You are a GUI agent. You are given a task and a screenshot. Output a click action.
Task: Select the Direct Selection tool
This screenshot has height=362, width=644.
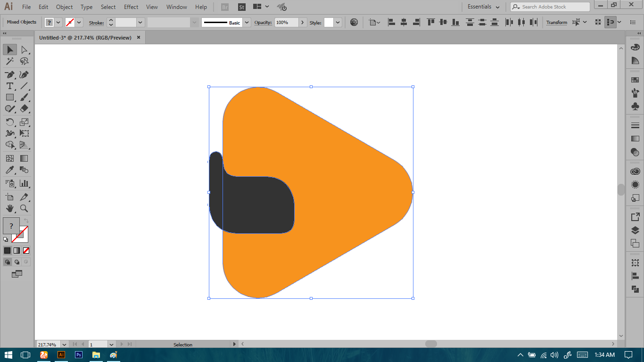click(24, 50)
